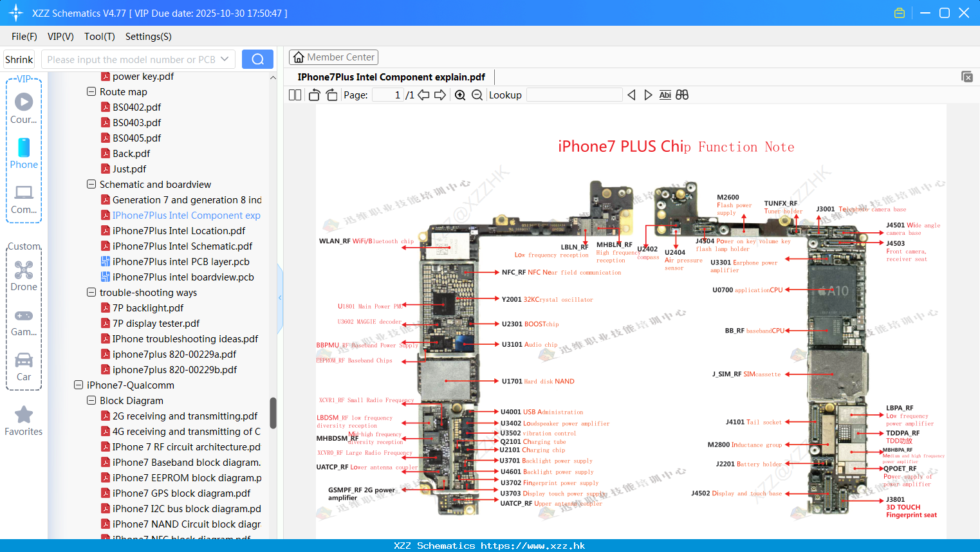
Task: Go to next page arrow
Action: pos(440,95)
